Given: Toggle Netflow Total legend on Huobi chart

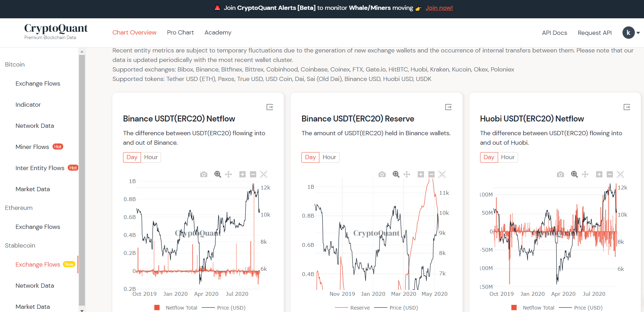Looking at the screenshot, I should (x=533, y=308).
